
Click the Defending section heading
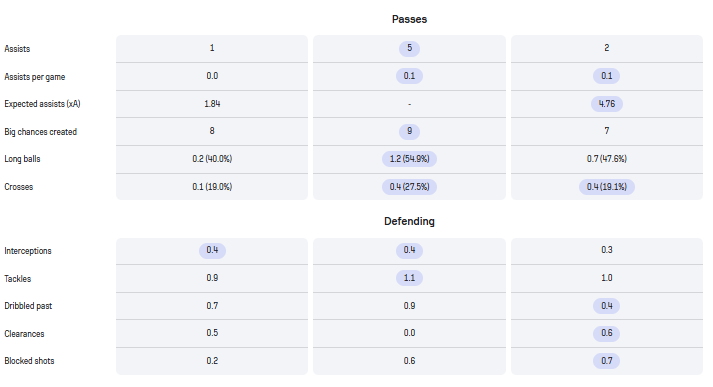[x=409, y=221]
